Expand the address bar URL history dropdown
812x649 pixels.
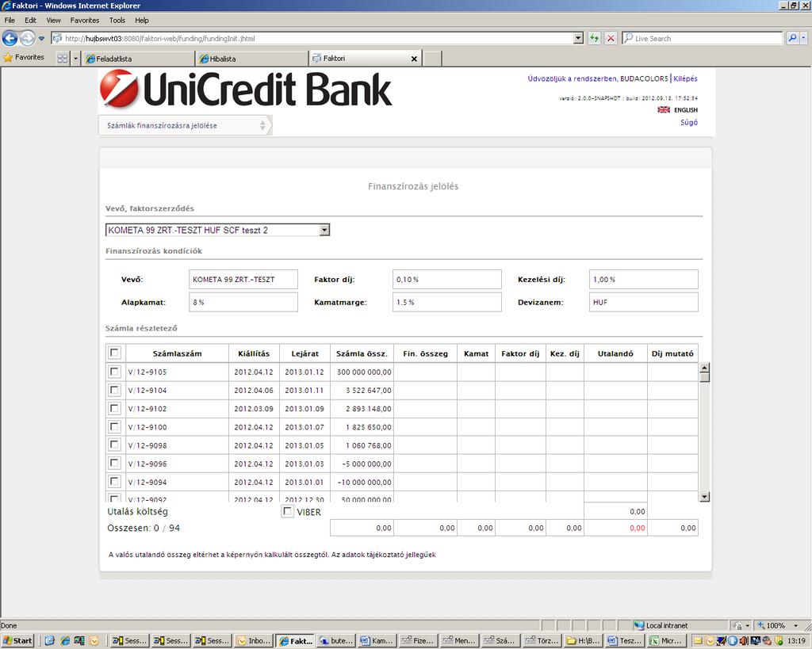click(578, 38)
